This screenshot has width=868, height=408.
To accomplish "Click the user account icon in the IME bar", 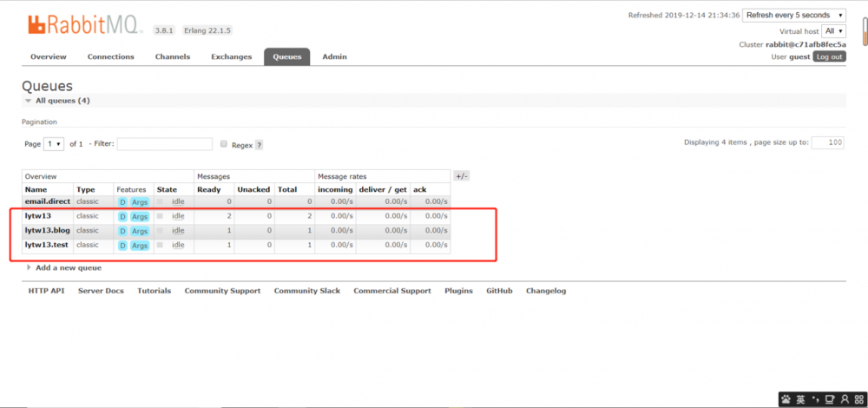I will [x=845, y=399].
